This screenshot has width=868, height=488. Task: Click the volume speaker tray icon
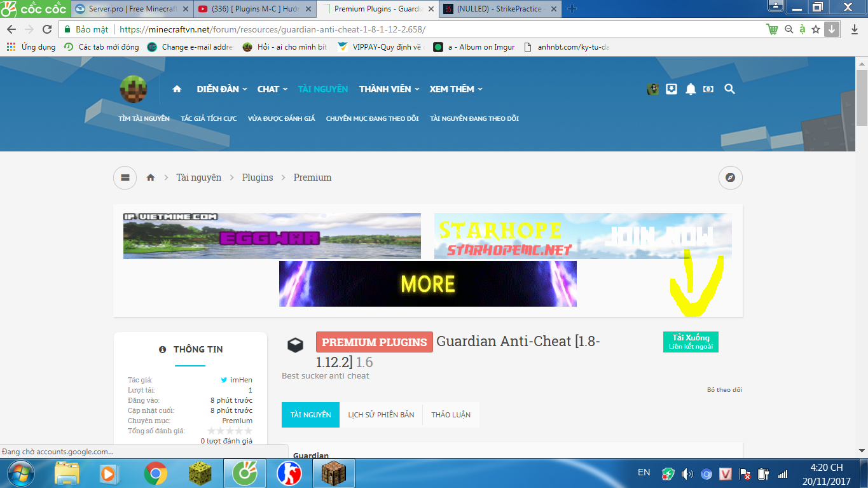click(x=687, y=474)
